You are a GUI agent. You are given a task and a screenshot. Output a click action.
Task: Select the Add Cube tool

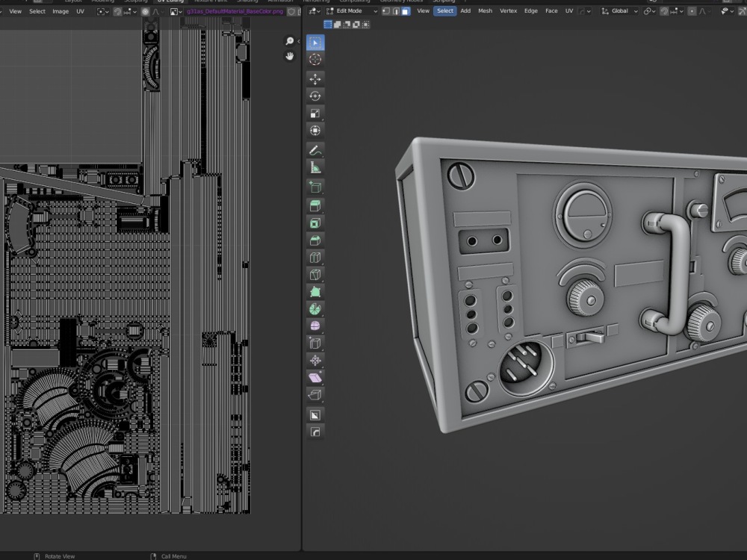[x=314, y=187]
